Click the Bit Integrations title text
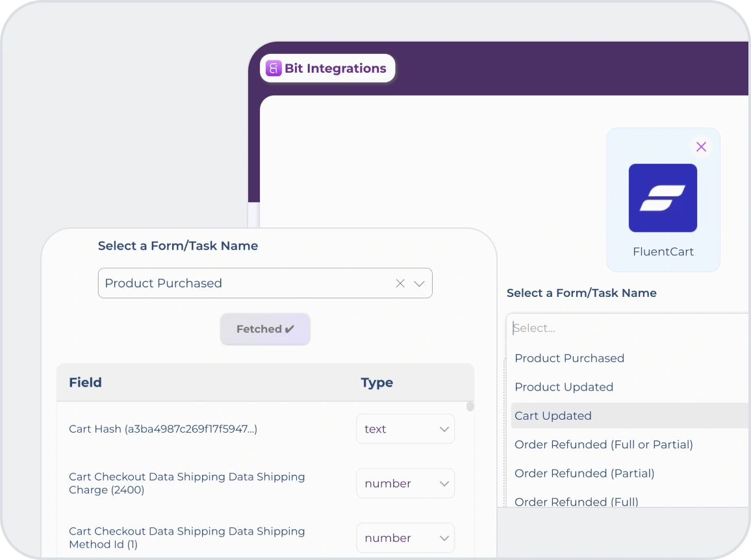The width and height of the screenshot is (751, 560). tap(335, 68)
